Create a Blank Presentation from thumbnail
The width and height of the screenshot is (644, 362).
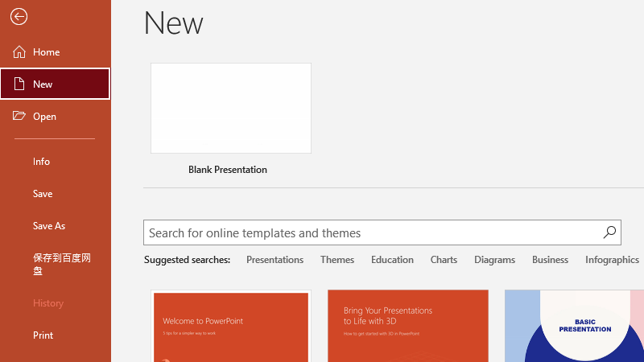[x=231, y=108]
